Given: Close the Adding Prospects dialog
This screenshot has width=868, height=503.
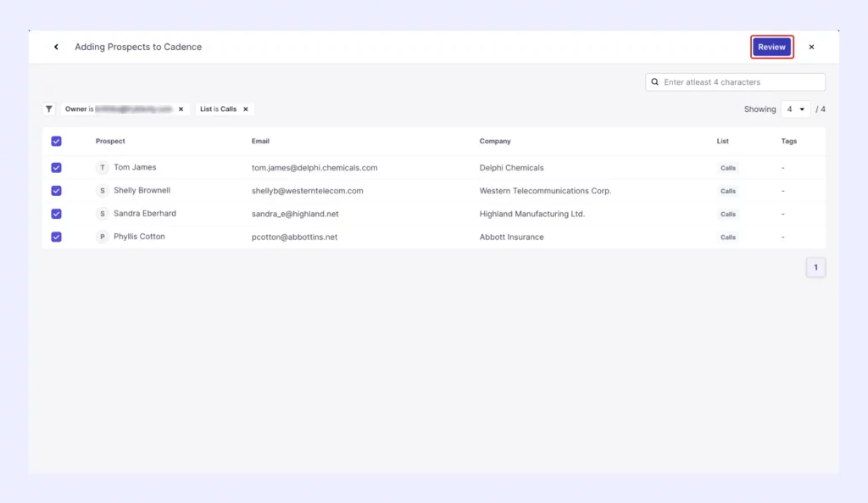Looking at the screenshot, I should pyautogui.click(x=811, y=48).
